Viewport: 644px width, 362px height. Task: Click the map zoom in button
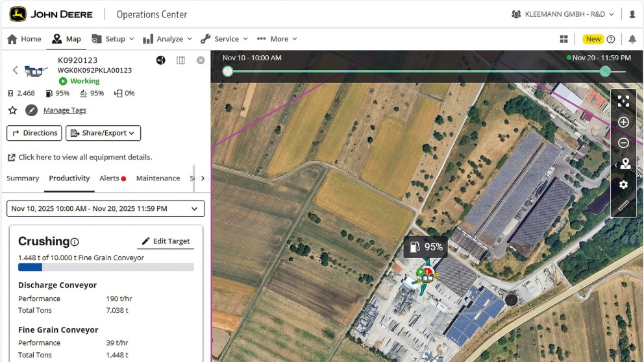(623, 122)
